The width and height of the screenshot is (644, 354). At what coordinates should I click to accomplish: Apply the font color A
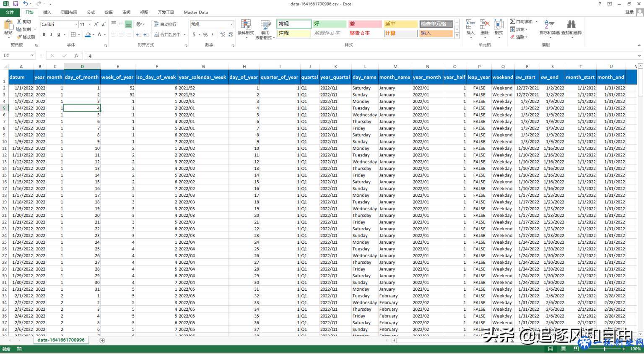99,34
